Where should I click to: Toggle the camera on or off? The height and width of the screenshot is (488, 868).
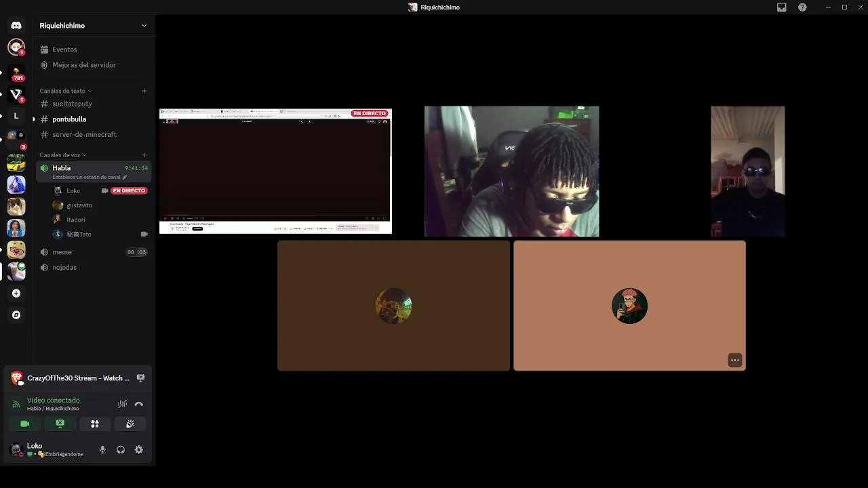25,424
